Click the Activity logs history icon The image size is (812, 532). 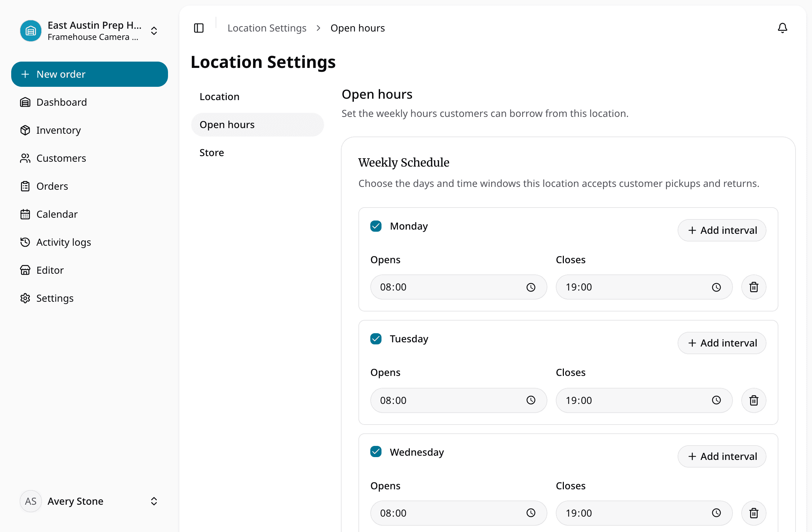tap(25, 242)
